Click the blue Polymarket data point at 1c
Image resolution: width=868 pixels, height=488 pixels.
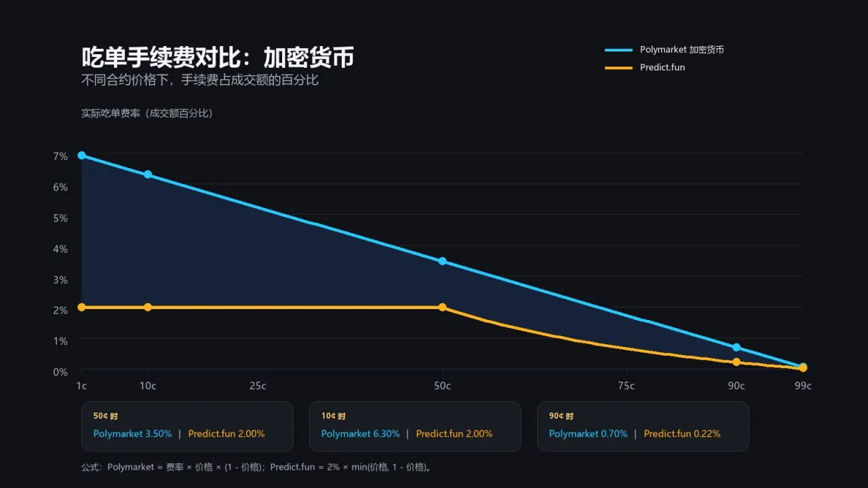(x=82, y=155)
